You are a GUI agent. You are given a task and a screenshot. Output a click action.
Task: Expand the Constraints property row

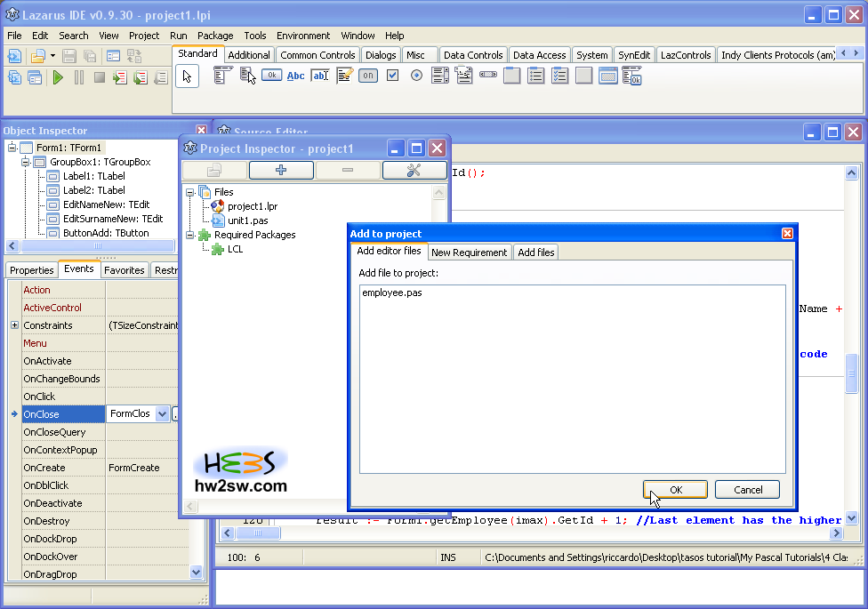[14, 325]
